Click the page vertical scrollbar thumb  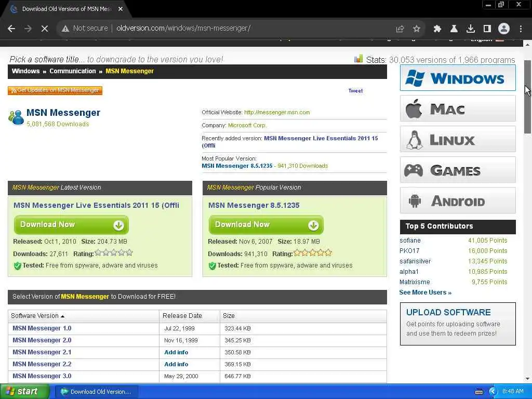click(x=528, y=97)
